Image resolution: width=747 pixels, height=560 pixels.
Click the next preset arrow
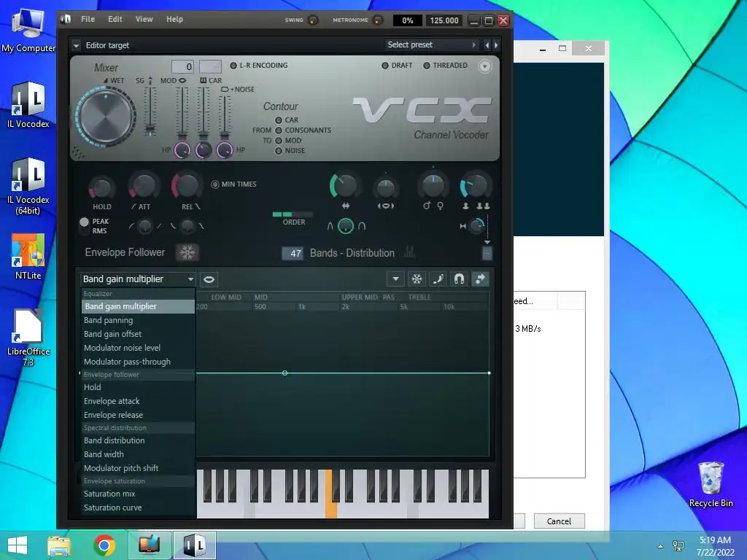pyautogui.click(x=496, y=45)
